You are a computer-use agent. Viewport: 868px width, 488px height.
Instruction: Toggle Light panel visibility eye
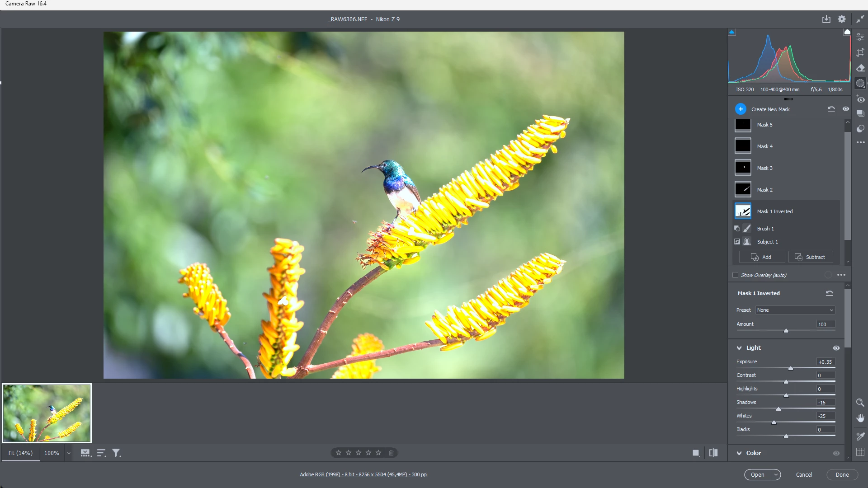coord(836,348)
